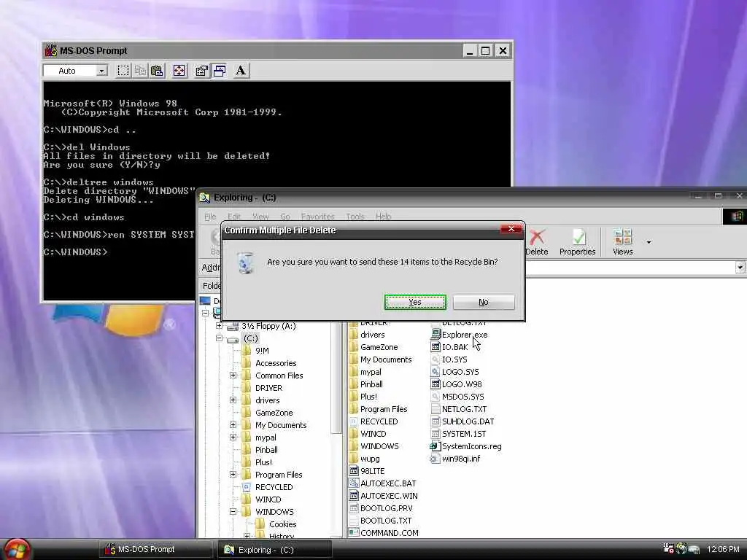Toggle full screen icon in MS-DOS Prompt

coord(179,71)
